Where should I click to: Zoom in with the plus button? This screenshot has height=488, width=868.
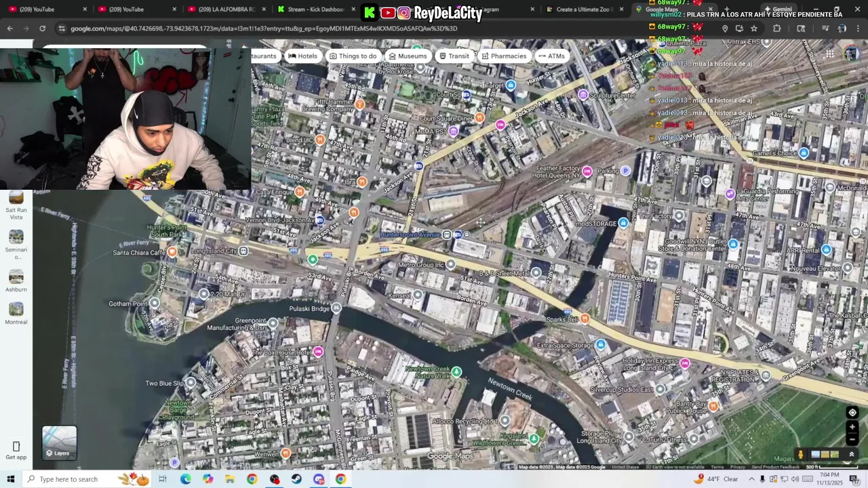852,427
